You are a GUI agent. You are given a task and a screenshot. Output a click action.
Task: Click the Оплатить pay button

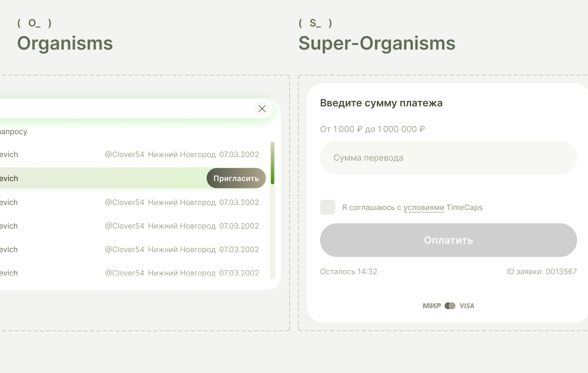(x=448, y=240)
